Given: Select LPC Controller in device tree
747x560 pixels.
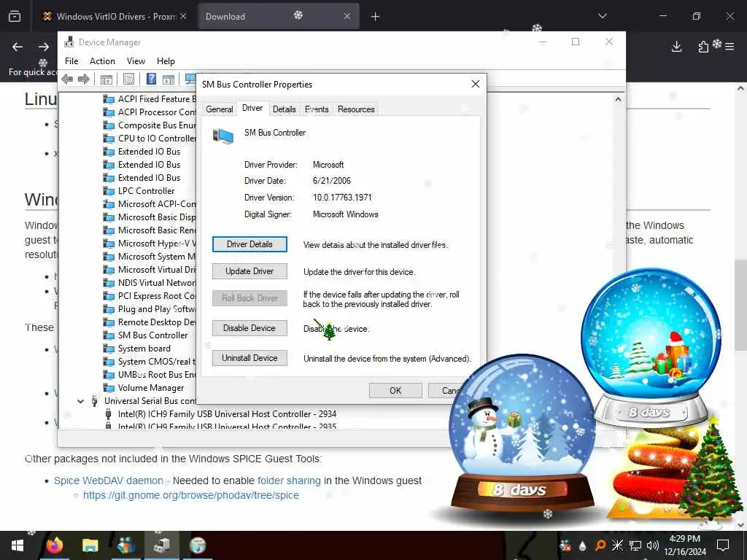Looking at the screenshot, I should [x=146, y=191].
